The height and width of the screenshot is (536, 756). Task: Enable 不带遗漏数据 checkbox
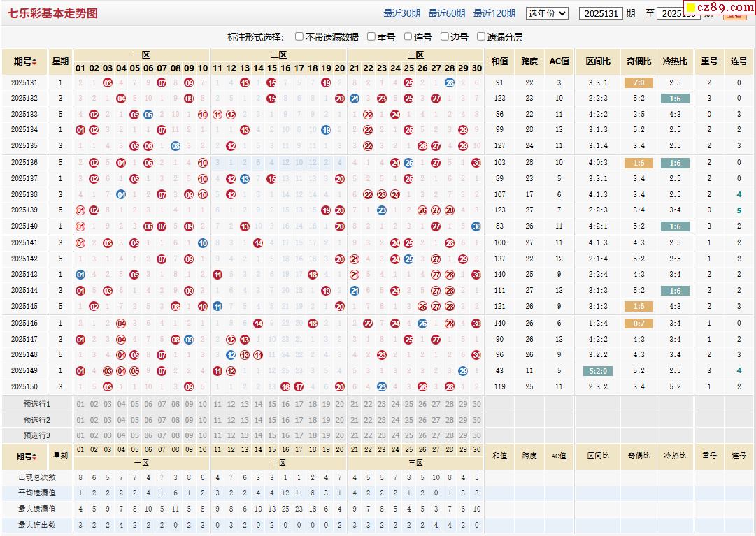coord(299,36)
